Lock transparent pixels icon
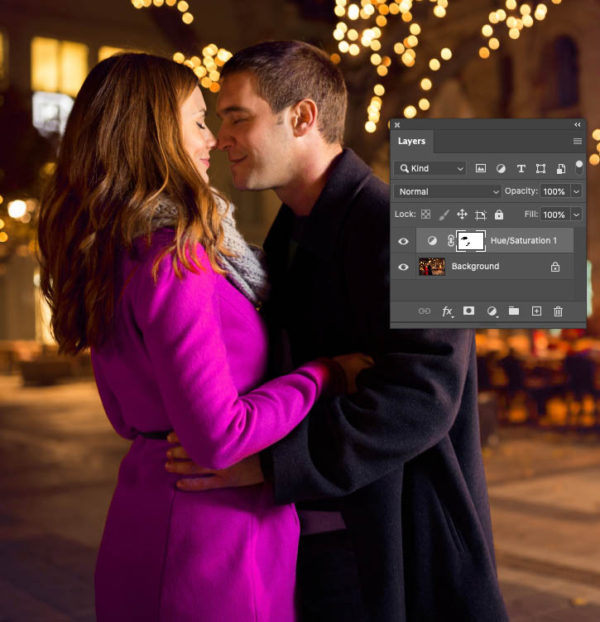 click(426, 215)
